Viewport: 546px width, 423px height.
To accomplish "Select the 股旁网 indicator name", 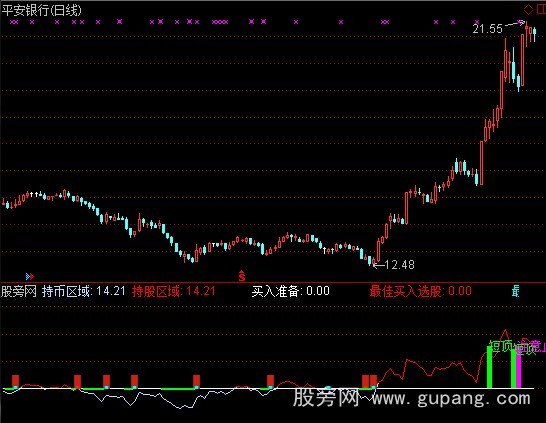I will coord(19,291).
